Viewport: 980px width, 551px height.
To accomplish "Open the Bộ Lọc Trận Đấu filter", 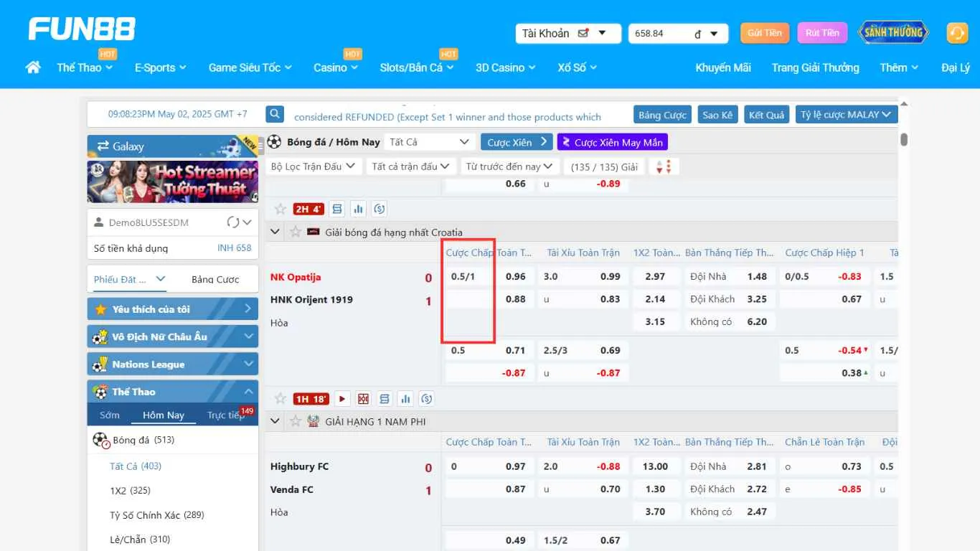I will click(314, 166).
